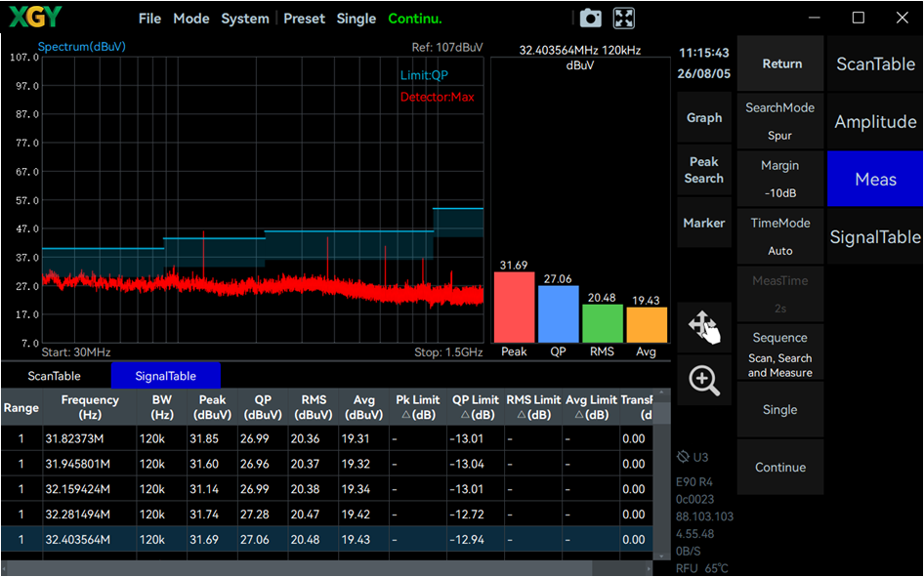Click the Return button
This screenshot has width=924, height=577.
(x=780, y=63)
